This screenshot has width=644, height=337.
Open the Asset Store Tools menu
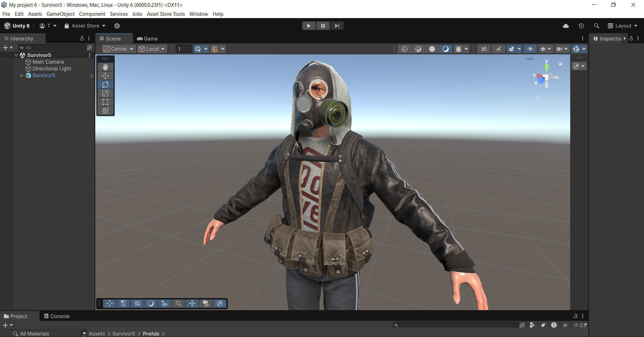(166, 14)
